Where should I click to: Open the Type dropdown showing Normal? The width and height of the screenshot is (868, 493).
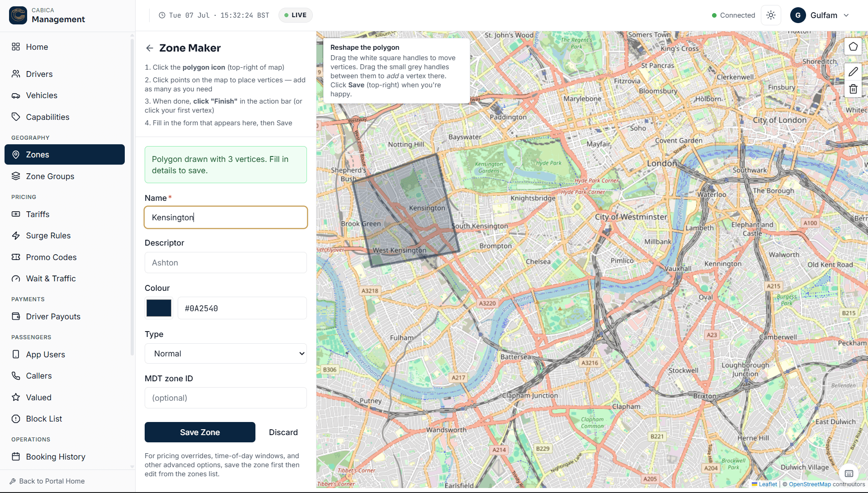coord(226,354)
